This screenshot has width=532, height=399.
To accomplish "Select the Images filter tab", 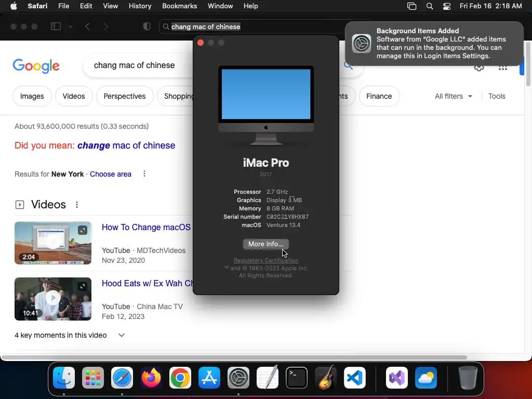I will point(32,96).
